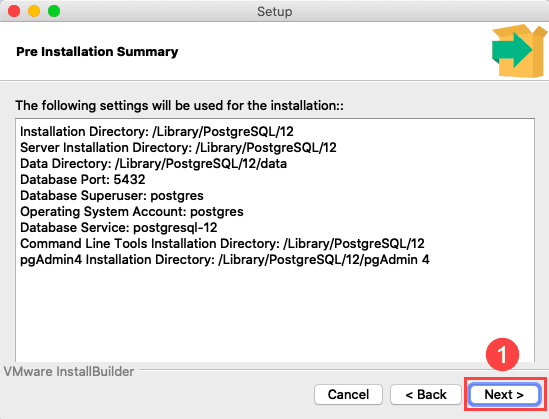The height and width of the screenshot is (419, 549).
Task: Select the Data Directory line
Action: coord(153,164)
